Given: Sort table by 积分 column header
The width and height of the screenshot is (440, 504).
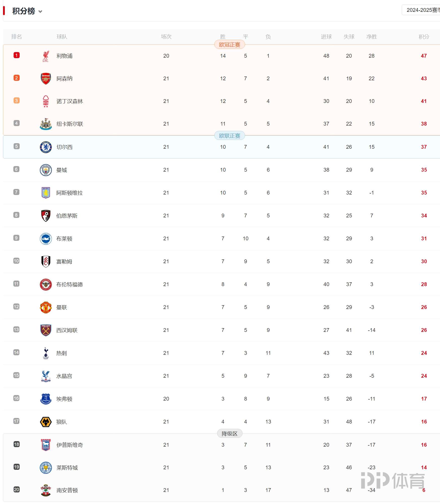Looking at the screenshot, I should (x=424, y=37).
